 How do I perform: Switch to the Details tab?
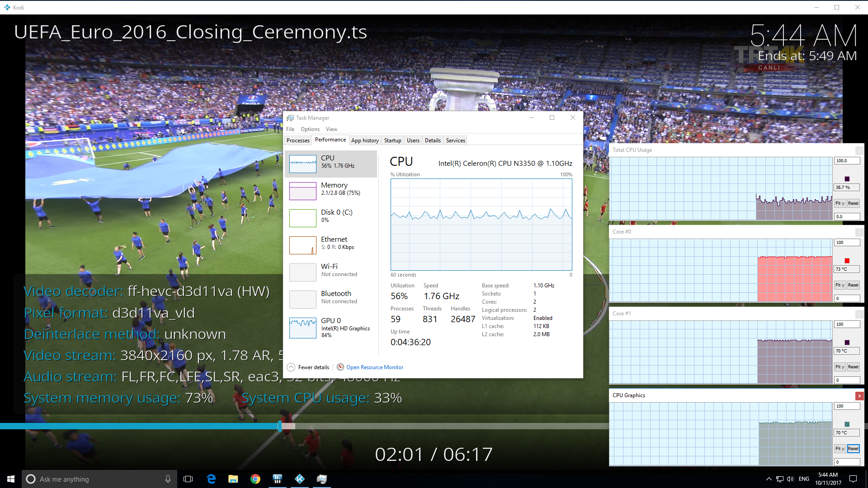433,141
